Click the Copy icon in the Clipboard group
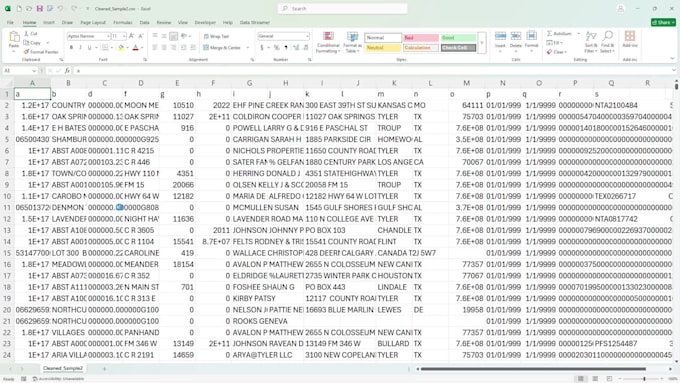The width and height of the screenshot is (680, 383). tap(26, 43)
